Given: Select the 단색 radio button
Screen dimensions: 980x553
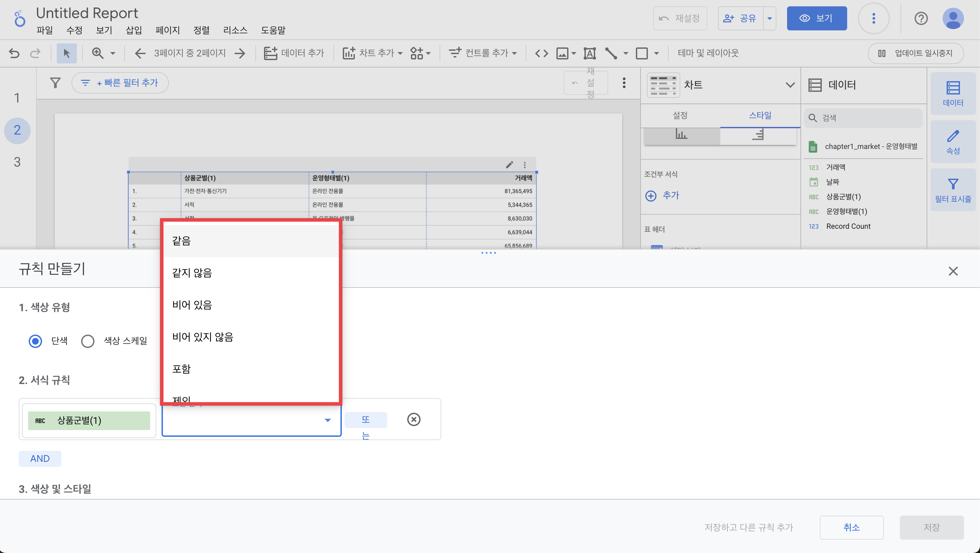Looking at the screenshot, I should 35,341.
